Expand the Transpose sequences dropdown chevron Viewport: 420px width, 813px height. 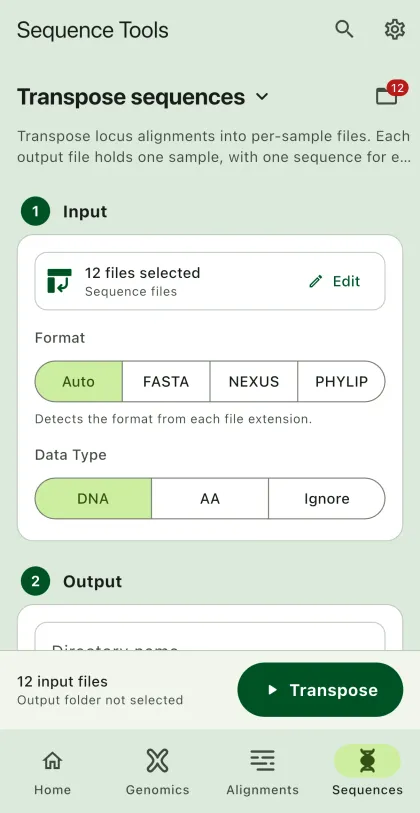[262, 96]
